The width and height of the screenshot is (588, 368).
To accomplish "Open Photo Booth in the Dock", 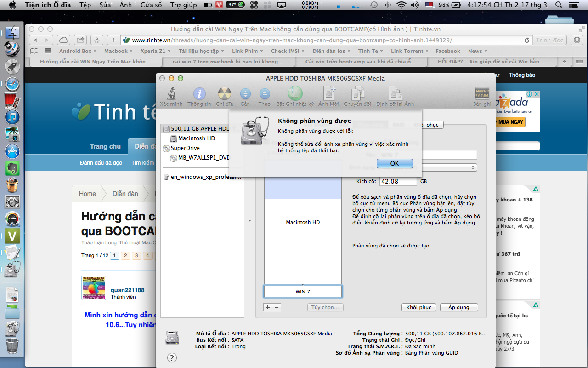I will (12, 100).
